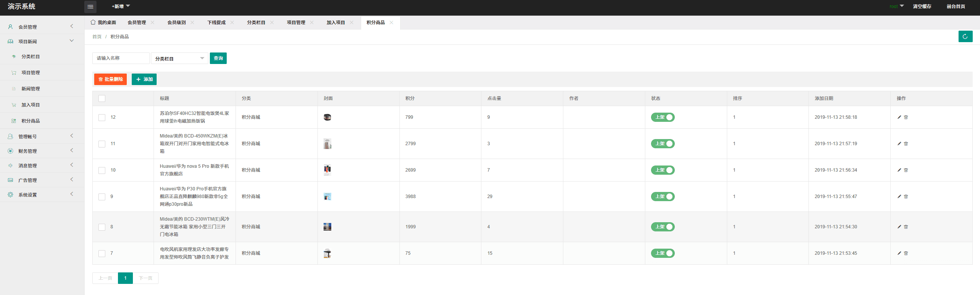Click the 请输入名称 search field
This screenshot has width=980, height=295.
(x=121, y=58)
